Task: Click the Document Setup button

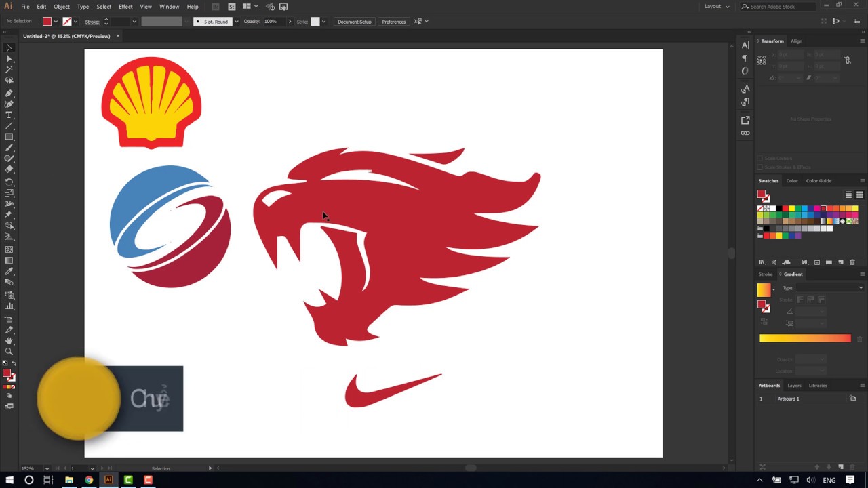Action: pos(354,22)
